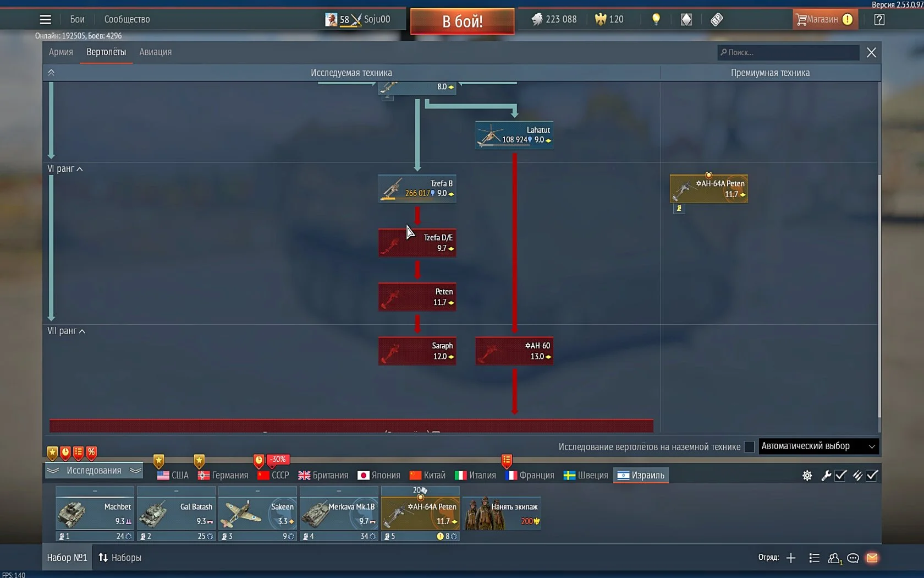924x578 pixels.
Task: Collapse the VII ранг section
Action: tap(66, 331)
